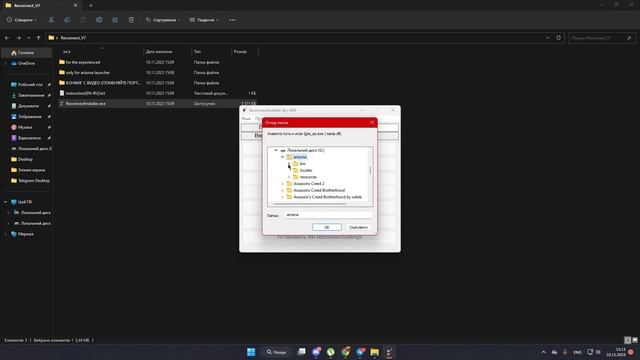Close the Reconnect_V7 Explorer tab
This screenshot has width=640, height=360.
[75, 5]
